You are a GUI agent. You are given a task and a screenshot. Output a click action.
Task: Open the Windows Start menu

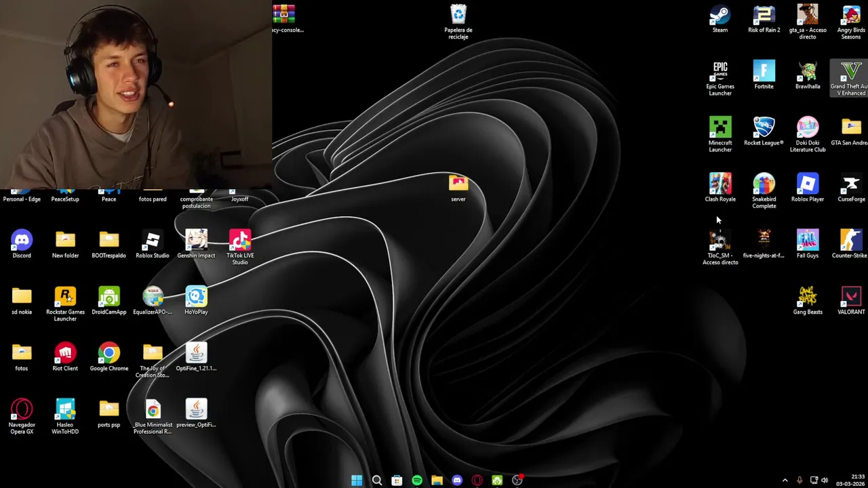click(357, 480)
